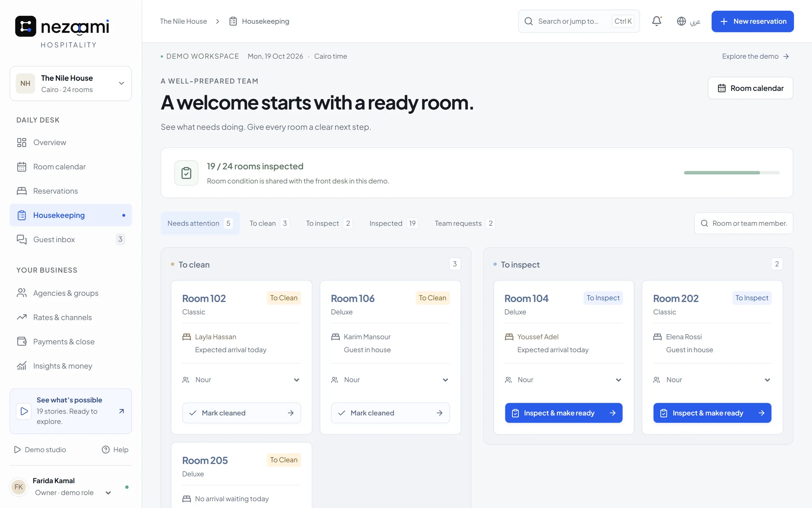Click the rooms inspected progress bar
Image resolution: width=812 pixels, height=508 pixels.
pyautogui.click(x=732, y=173)
